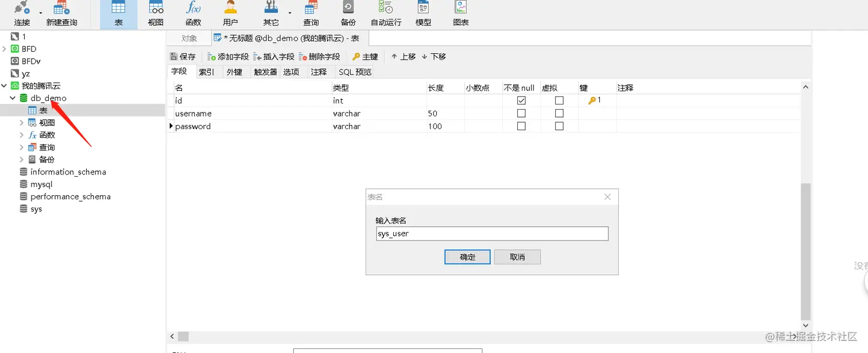Screen dimensions: 868x353
Task: Click the table name input containing sys_user
Action: coord(491,233)
